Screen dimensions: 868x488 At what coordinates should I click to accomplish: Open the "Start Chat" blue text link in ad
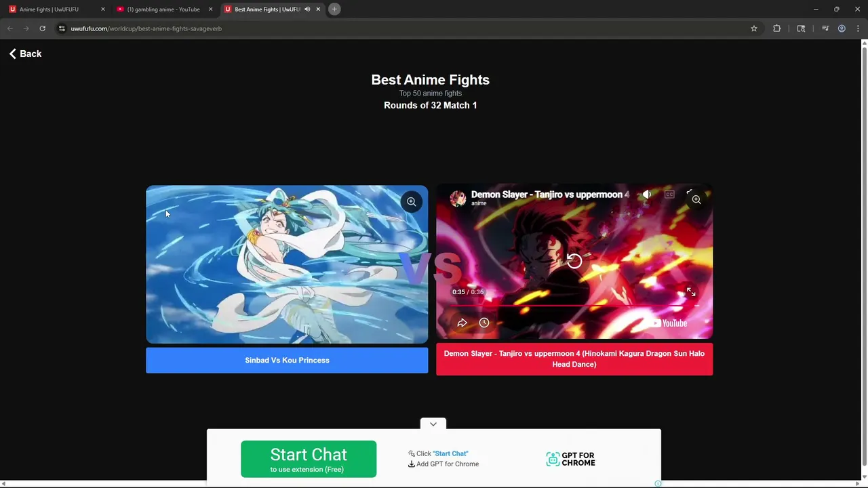(x=450, y=453)
